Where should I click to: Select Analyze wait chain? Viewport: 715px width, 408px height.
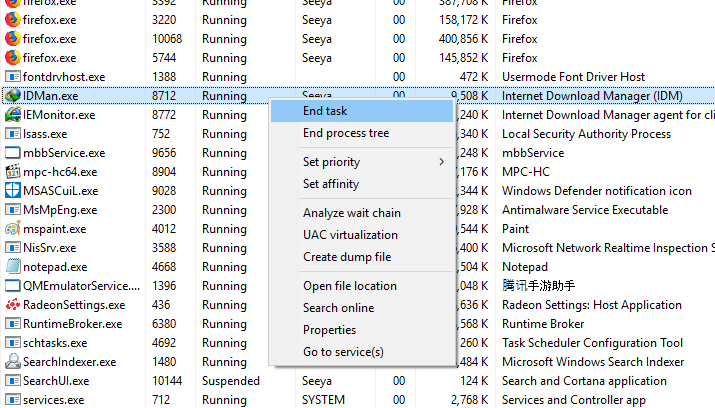(x=362, y=213)
